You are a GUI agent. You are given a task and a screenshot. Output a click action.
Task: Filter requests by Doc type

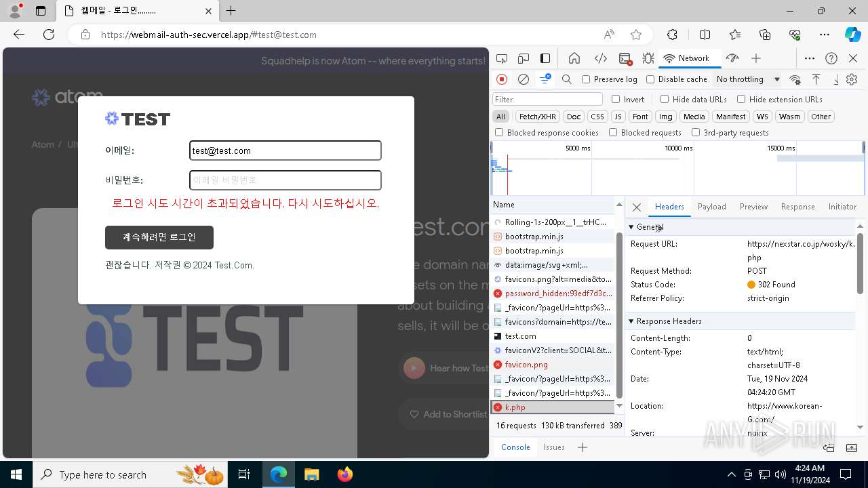[574, 117]
